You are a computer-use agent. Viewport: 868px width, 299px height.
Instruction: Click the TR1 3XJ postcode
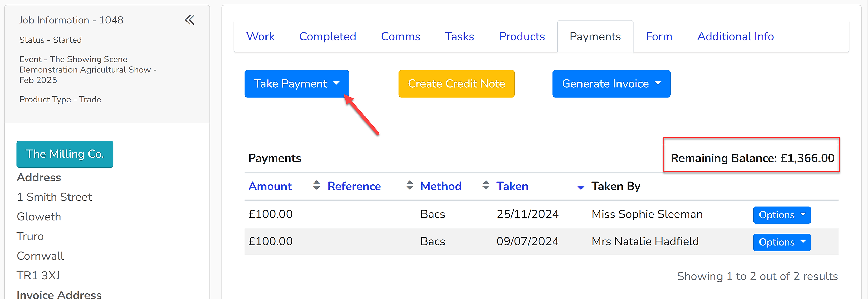38,276
